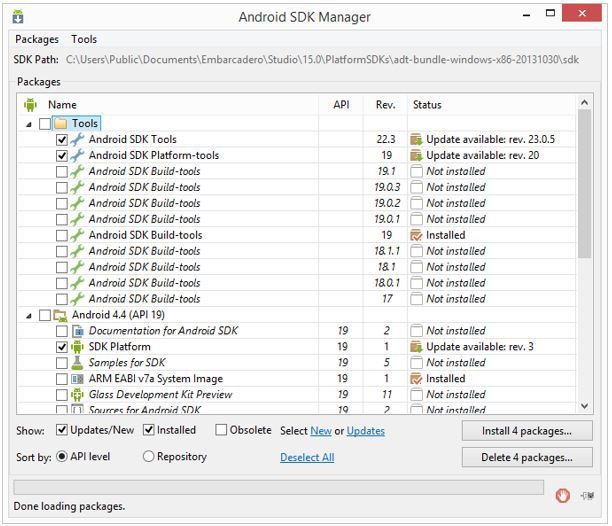612x526 pixels.
Task: Enable the Obsolete show filter
Action: [221, 430]
